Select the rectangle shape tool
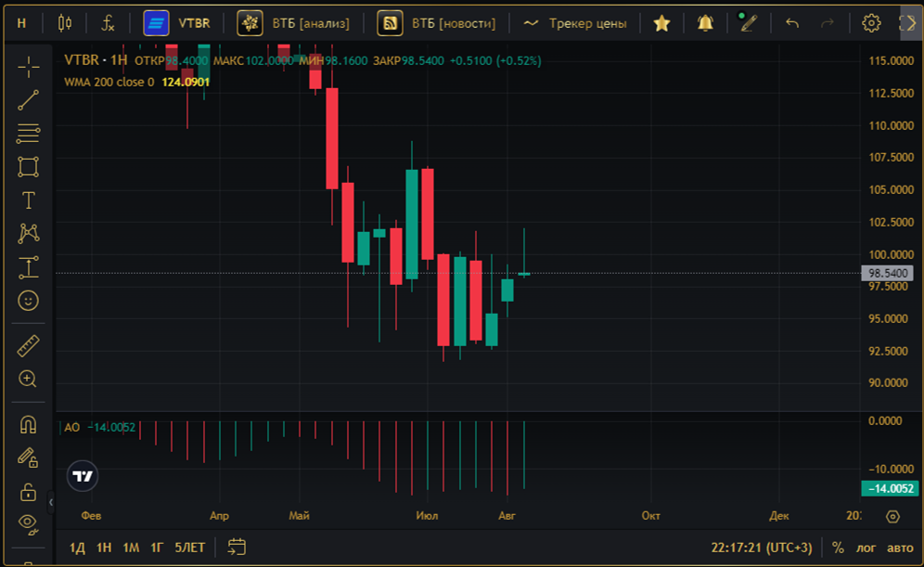The width and height of the screenshot is (924, 567). tap(28, 167)
